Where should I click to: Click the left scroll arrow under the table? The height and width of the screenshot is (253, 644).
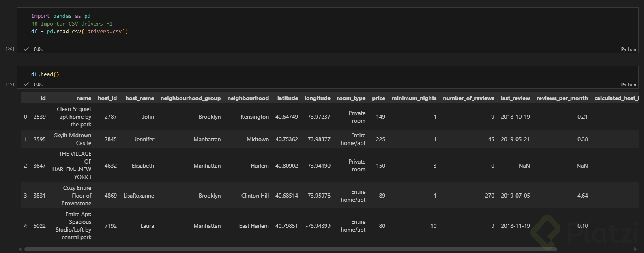click(20, 249)
